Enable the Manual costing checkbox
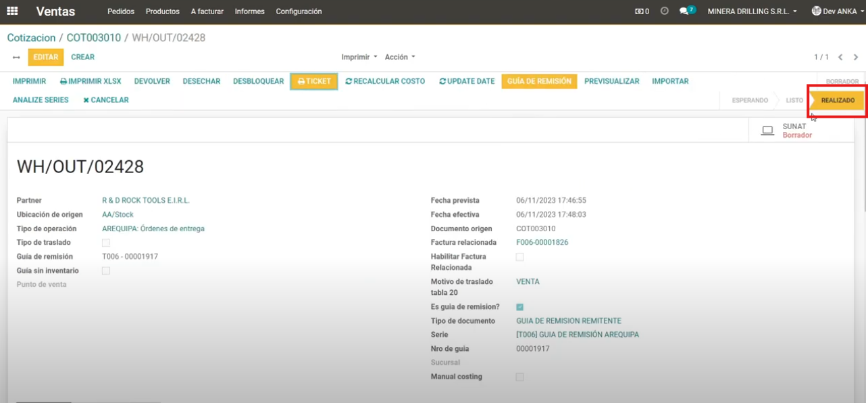 (x=519, y=377)
